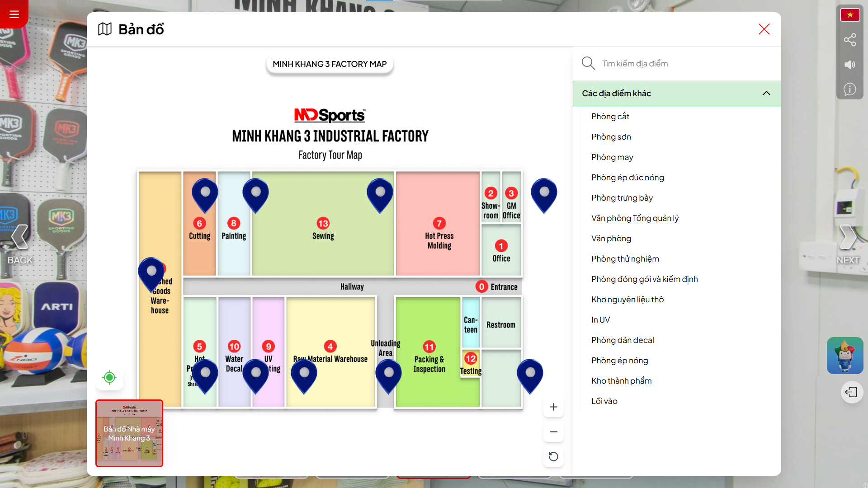The image size is (868, 488).
Task: Go BACK to previous scene
Action: point(20,244)
